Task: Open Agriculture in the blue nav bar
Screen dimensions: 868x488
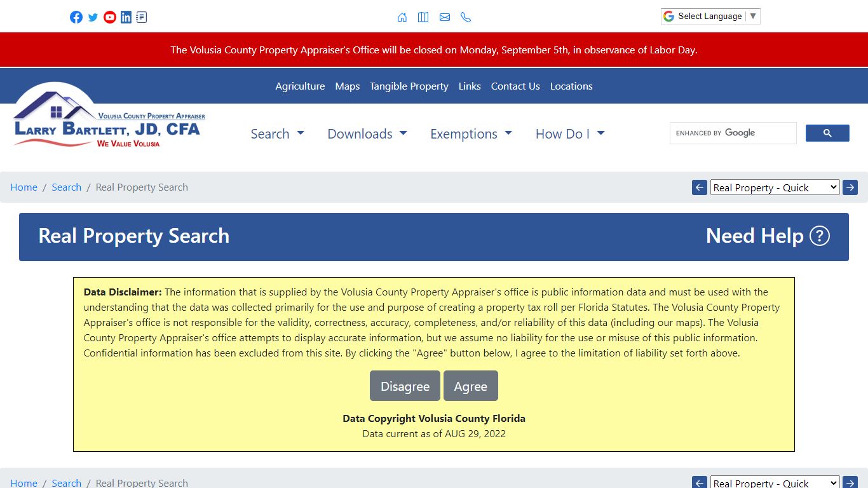Action: pos(300,86)
